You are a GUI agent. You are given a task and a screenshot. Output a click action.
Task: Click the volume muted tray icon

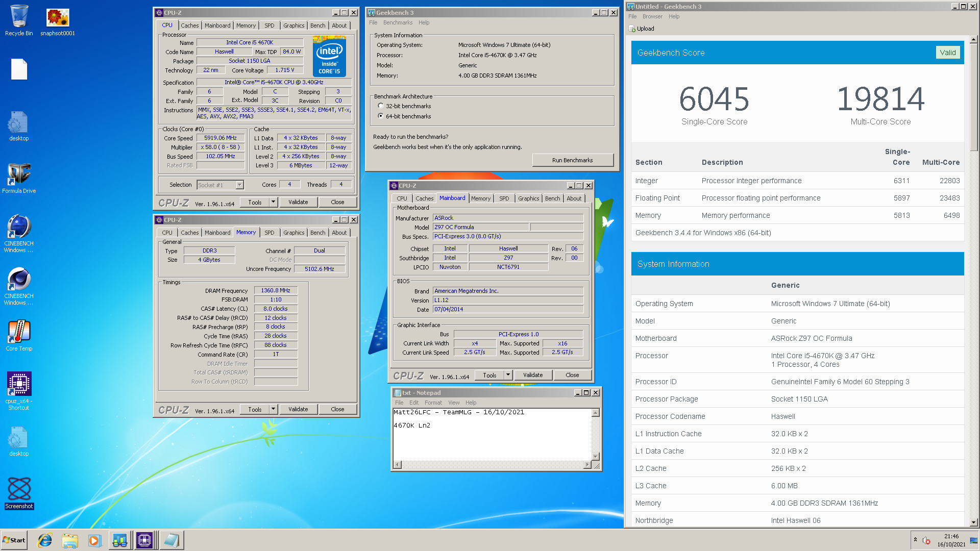click(926, 540)
